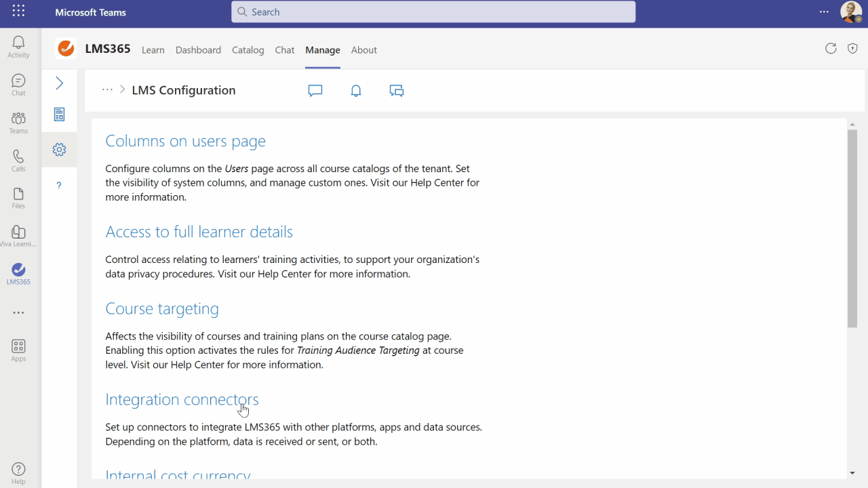Open the catalog list icon in side panel

tap(59, 115)
